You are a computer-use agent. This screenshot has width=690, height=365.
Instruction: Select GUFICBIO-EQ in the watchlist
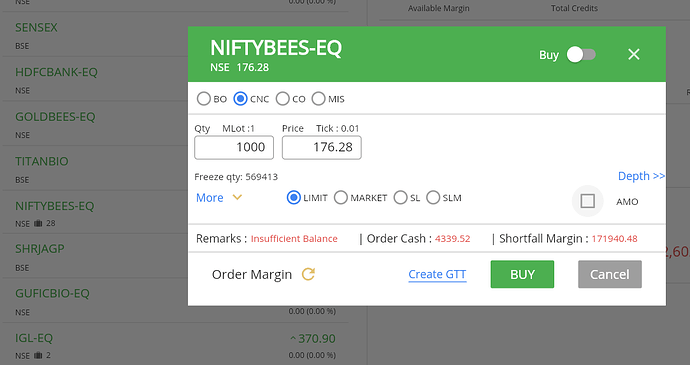pos(52,293)
